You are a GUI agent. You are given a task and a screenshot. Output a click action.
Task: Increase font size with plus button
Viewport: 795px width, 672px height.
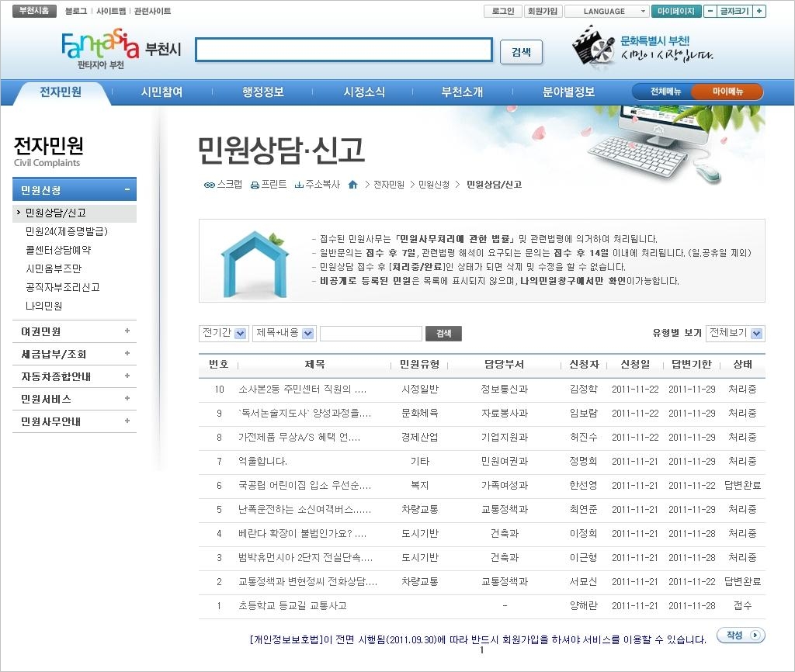coord(759,12)
